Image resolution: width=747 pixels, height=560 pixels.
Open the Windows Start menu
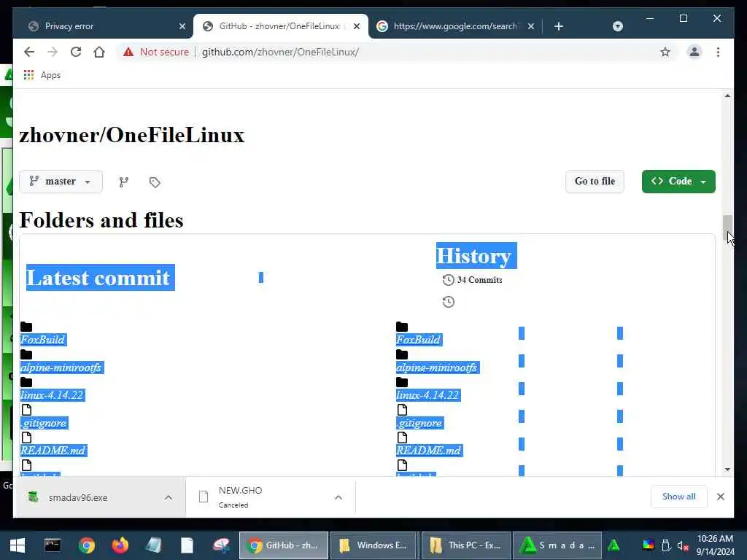click(18, 545)
